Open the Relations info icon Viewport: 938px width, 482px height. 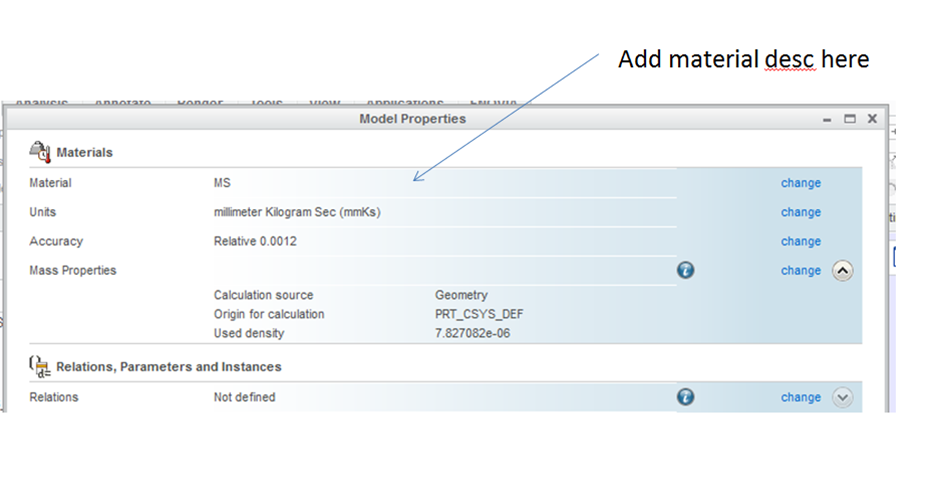(686, 397)
